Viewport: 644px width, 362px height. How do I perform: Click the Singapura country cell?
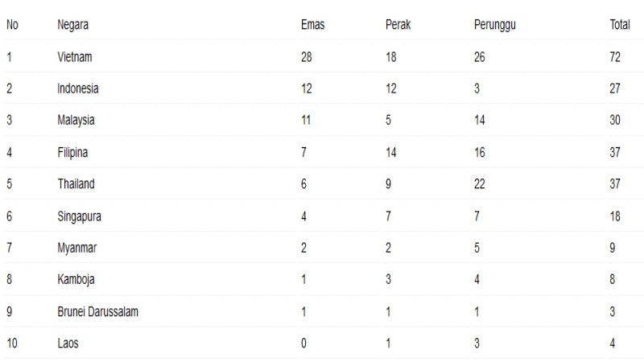click(x=79, y=216)
